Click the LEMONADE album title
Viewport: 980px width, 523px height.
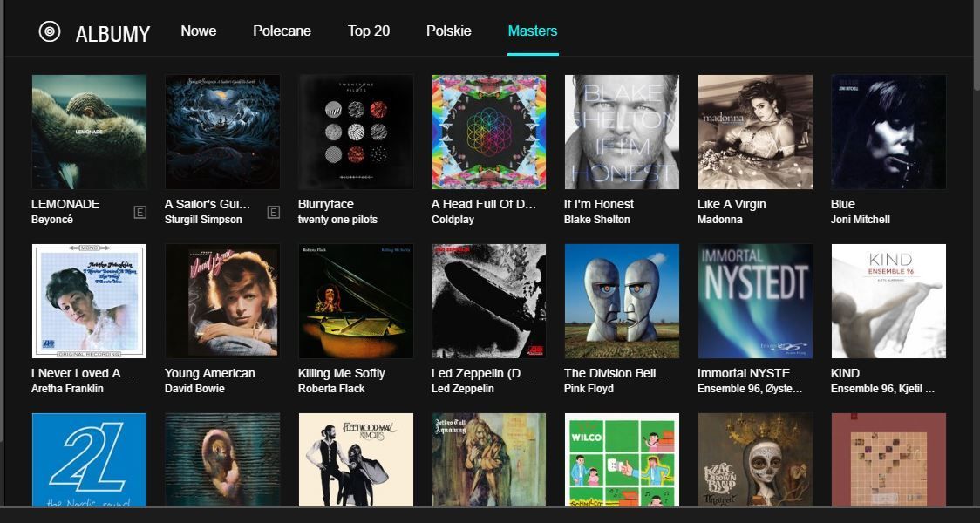coord(65,204)
